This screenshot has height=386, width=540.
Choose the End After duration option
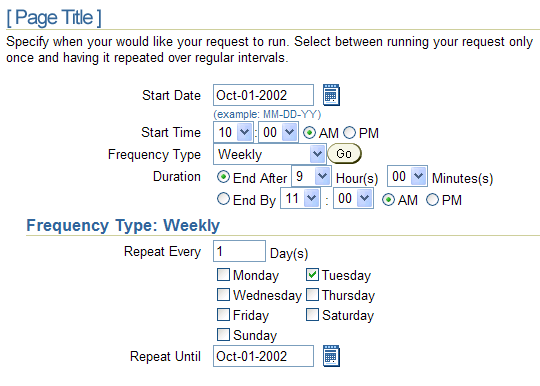click(223, 177)
